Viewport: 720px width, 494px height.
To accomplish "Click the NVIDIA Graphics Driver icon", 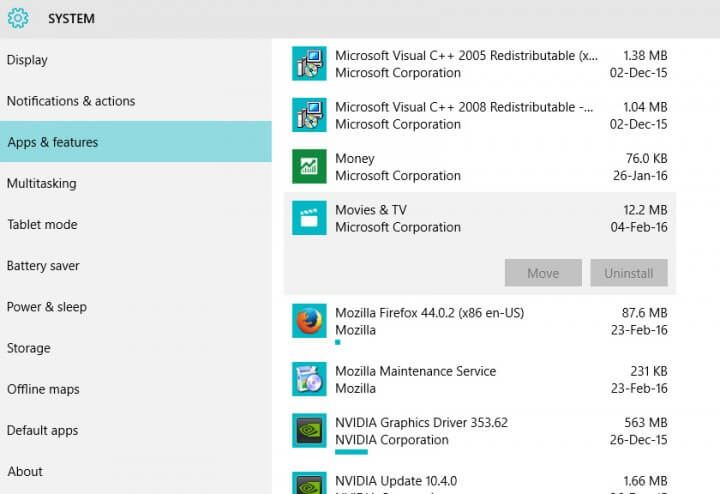I will [309, 430].
